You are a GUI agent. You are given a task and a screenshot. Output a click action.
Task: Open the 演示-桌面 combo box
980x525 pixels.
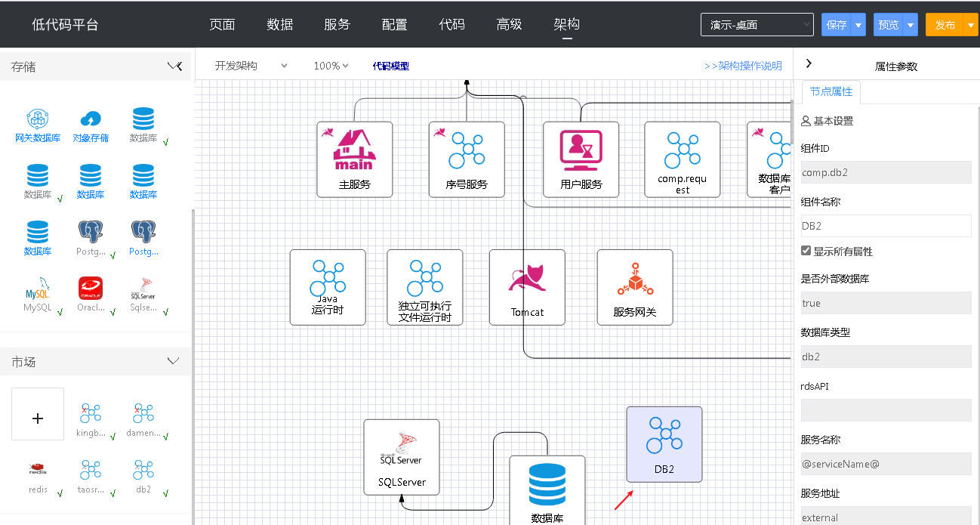(x=757, y=24)
